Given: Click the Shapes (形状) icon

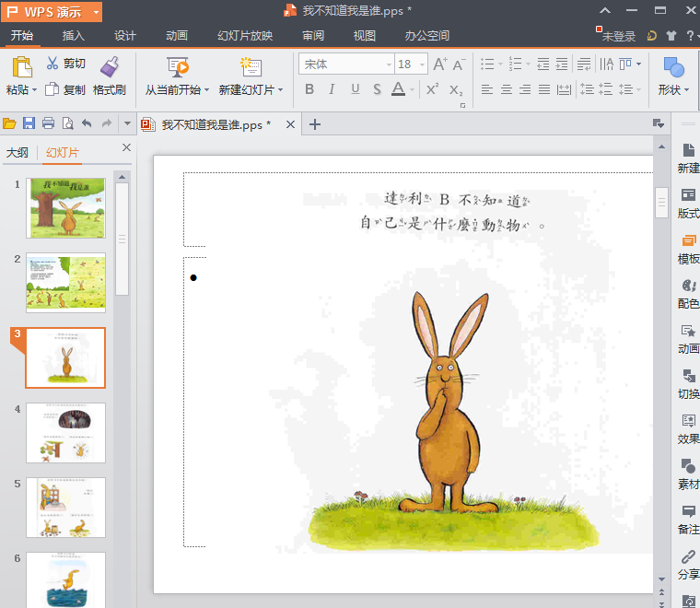Looking at the screenshot, I should pos(673,67).
